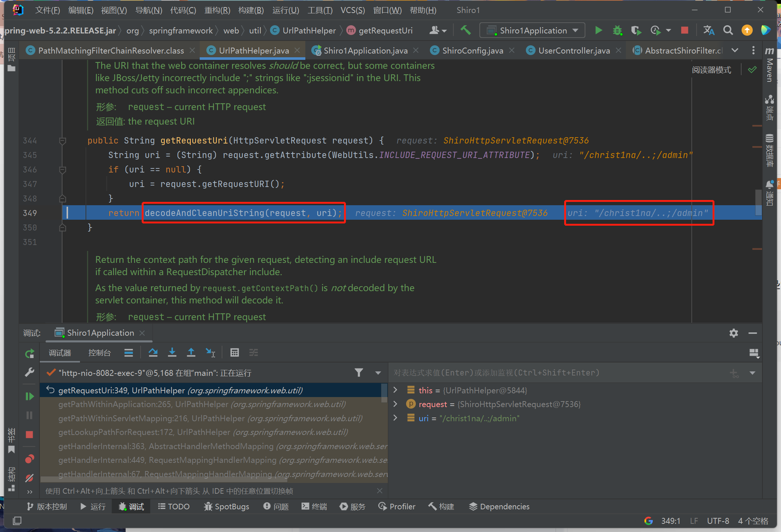
Task: Open the SpotBugs tool window
Action: tap(226, 506)
